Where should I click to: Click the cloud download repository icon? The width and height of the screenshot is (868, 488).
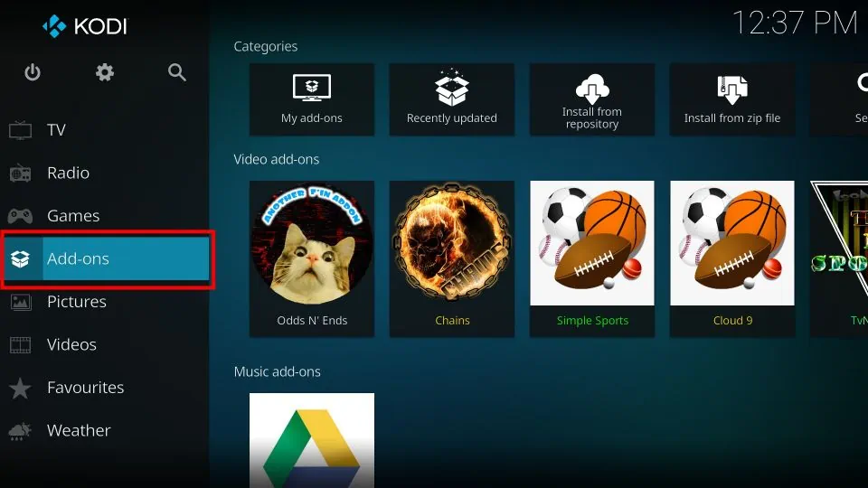tap(591, 89)
